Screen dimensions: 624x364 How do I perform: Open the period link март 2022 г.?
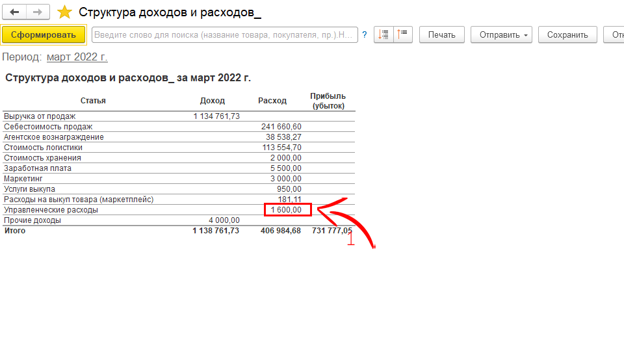(77, 57)
